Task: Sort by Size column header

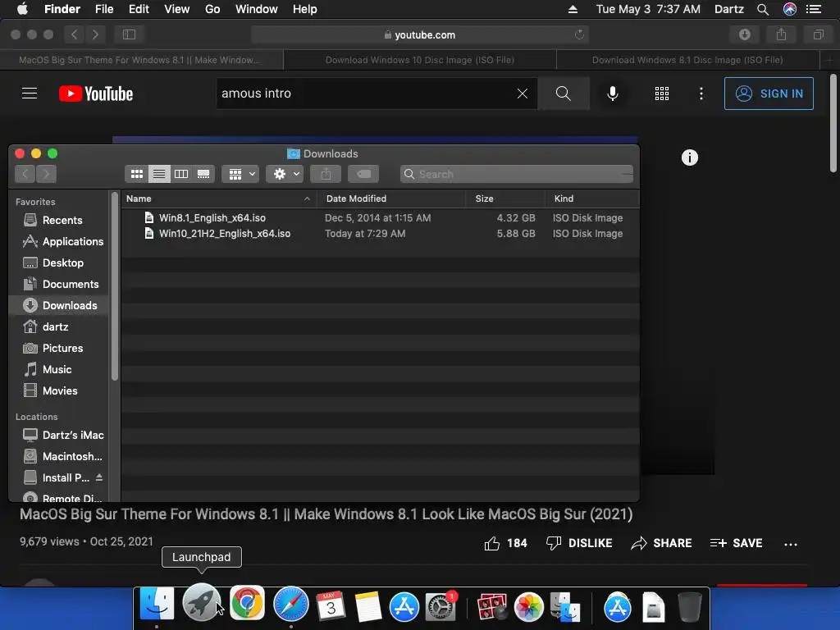Action: pos(505,199)
